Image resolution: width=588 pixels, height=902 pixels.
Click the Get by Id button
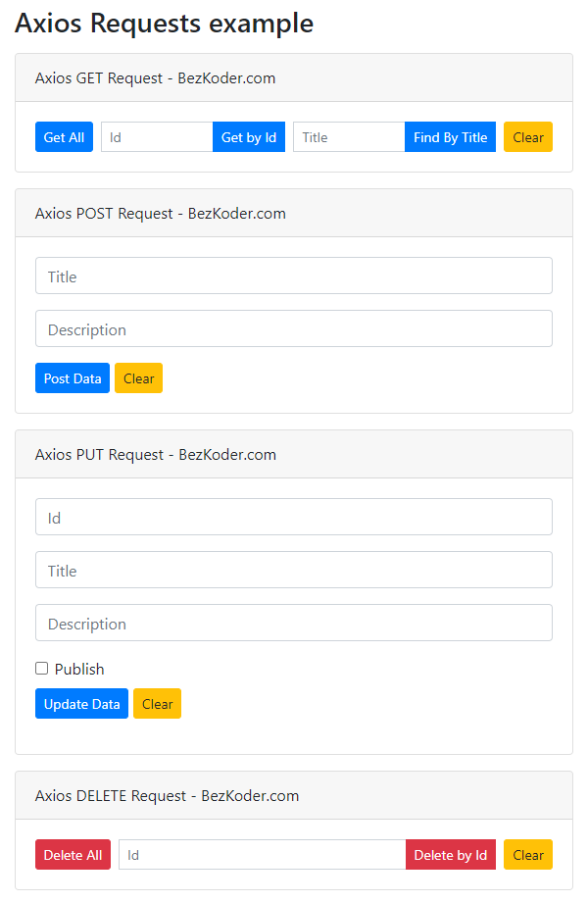[x=249, y=137]
